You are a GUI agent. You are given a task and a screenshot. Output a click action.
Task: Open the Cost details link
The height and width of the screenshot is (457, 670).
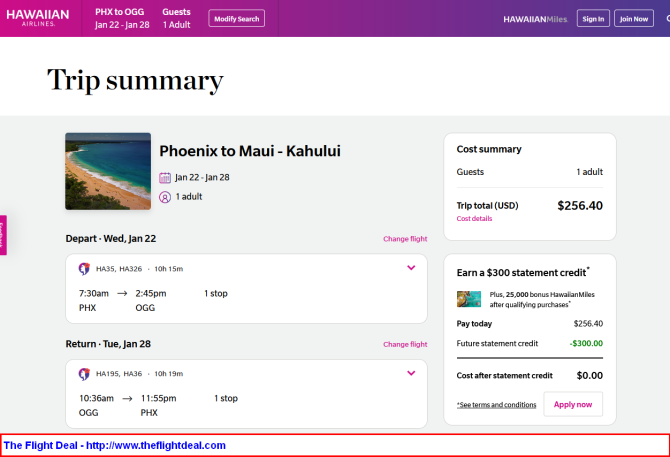[x=474, y=219]
